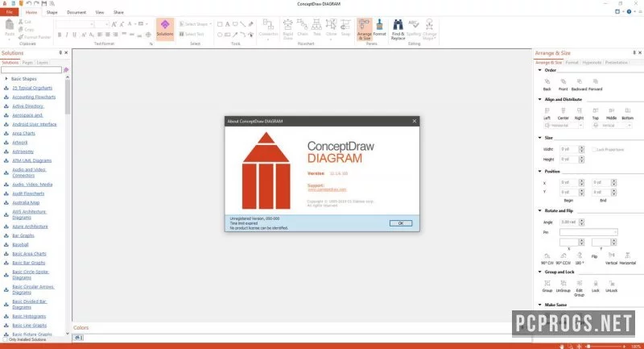The height and width of the screenshot is (349, 644).
Task: Activate the Rapid Draw tool
Action: (x=288, y=29)
